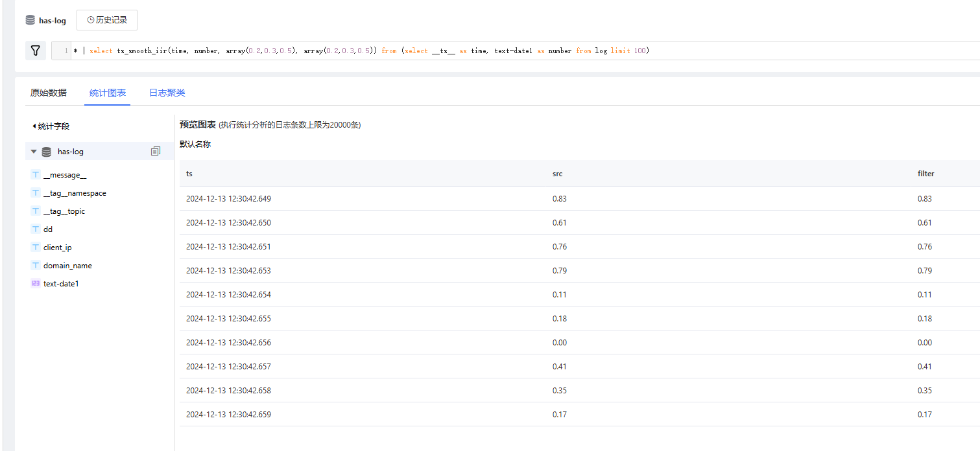This screenshot has height=451, width=980.
Task: Click the number type icon of text-date1
Action: click(x=36, y=284)
